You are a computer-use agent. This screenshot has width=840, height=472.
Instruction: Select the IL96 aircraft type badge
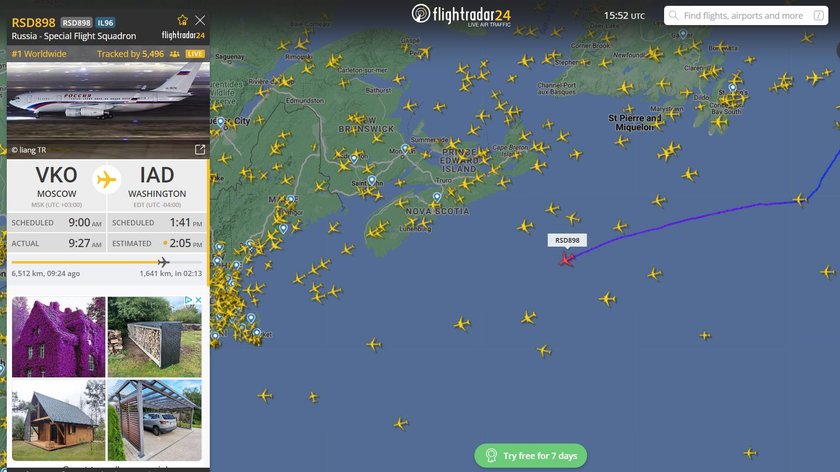(105, 23)
